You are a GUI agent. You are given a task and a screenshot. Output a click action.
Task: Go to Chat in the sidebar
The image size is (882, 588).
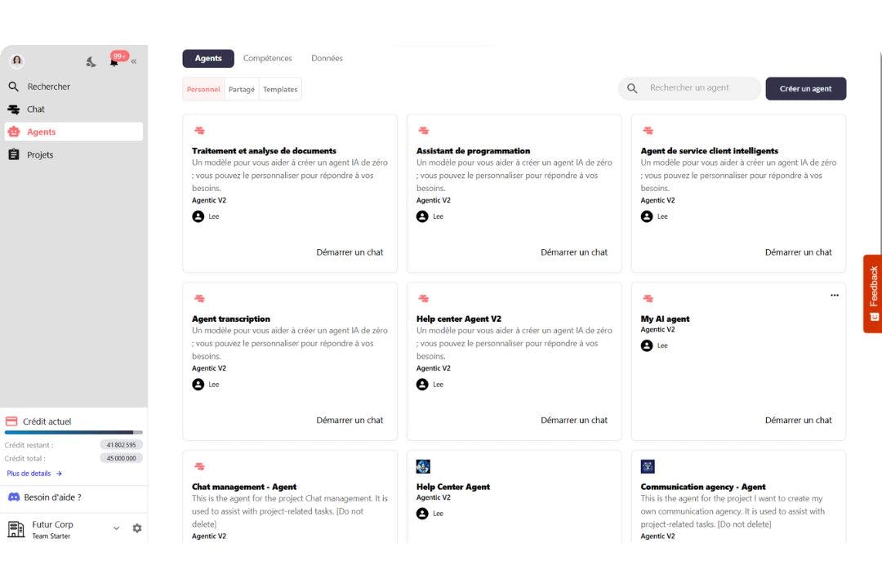35,109
